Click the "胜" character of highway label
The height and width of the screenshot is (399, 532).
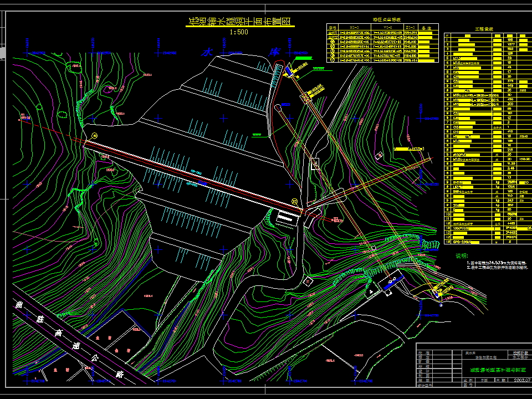click(x=40, y=319)
